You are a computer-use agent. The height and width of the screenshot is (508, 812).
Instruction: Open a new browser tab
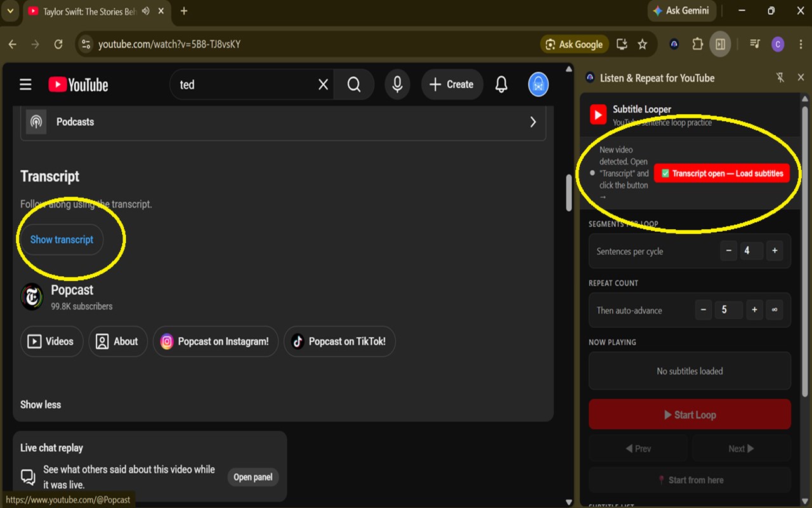pos(184,11)
